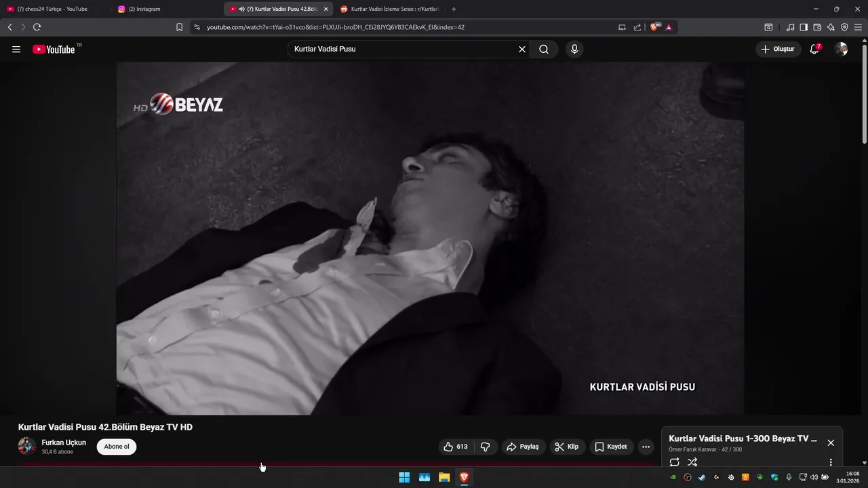Image resolution: width=868 pixels, height=488 pixels.
Task: Open Brave media music note control
Action: click(x=790, y=27)
